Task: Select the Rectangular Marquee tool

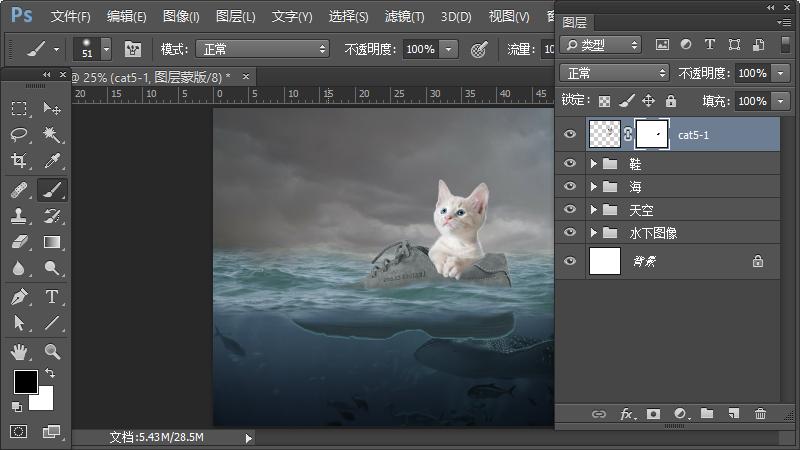Action: coord(19,108)
